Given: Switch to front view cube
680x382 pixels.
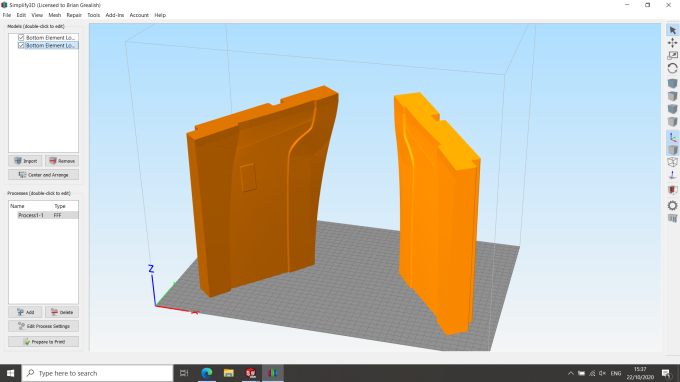Looking at the screenshot, I should (672, 108).
